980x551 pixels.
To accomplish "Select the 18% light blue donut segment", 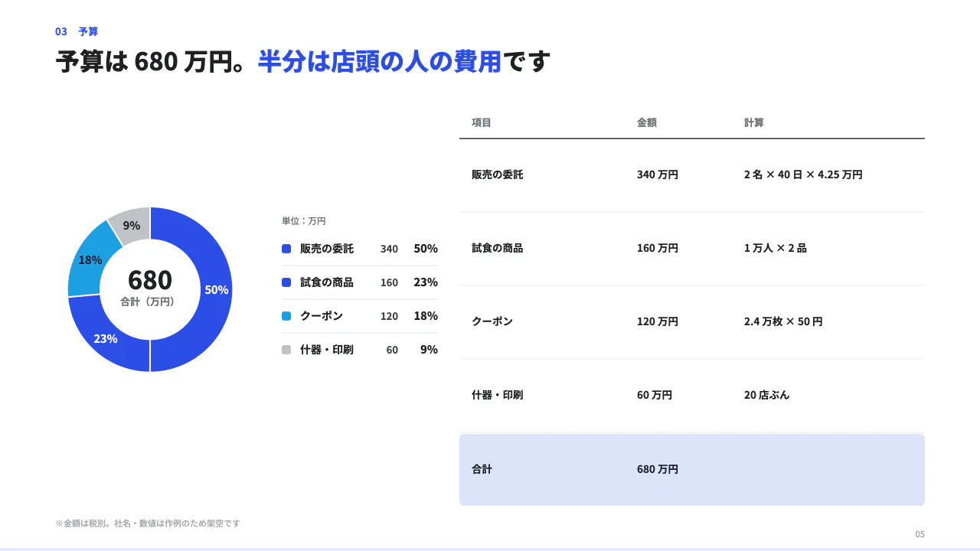I will pos(90,259).
